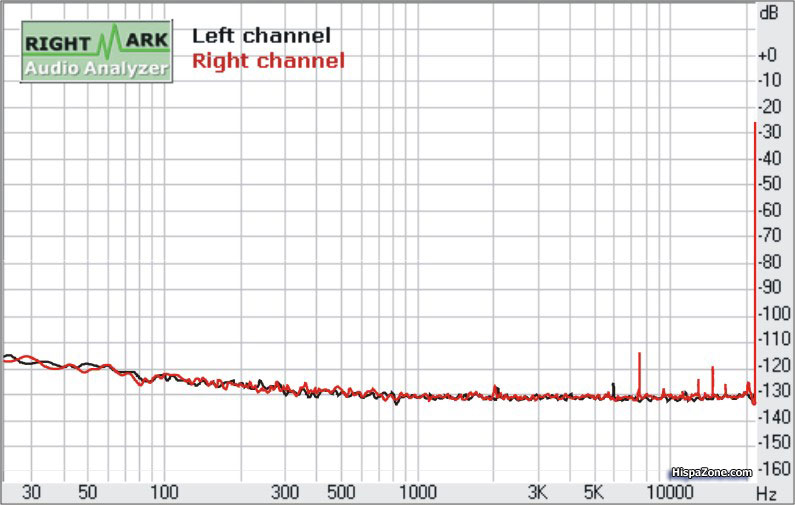The image size is (795, 505).
Task: Select the 500 Hz frequency axis label
Action: click(341, 493)
